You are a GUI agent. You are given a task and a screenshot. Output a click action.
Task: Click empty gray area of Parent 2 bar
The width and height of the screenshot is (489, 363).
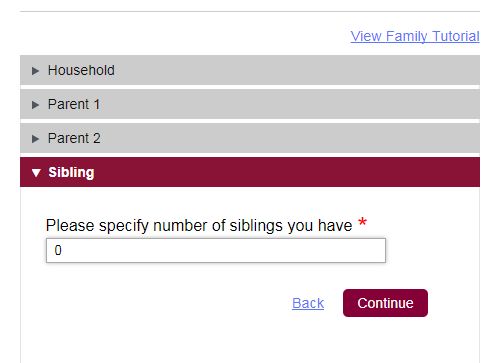point(290,138)
